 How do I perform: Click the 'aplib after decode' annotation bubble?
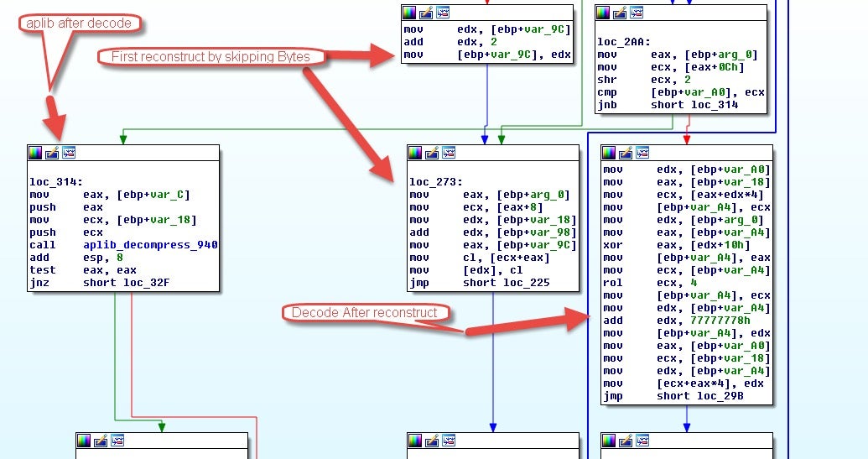point(79,23)
